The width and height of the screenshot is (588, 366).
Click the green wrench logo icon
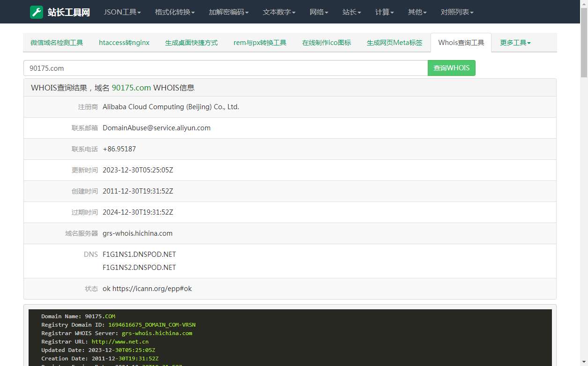pyautogui.click(x=37, y=12)
